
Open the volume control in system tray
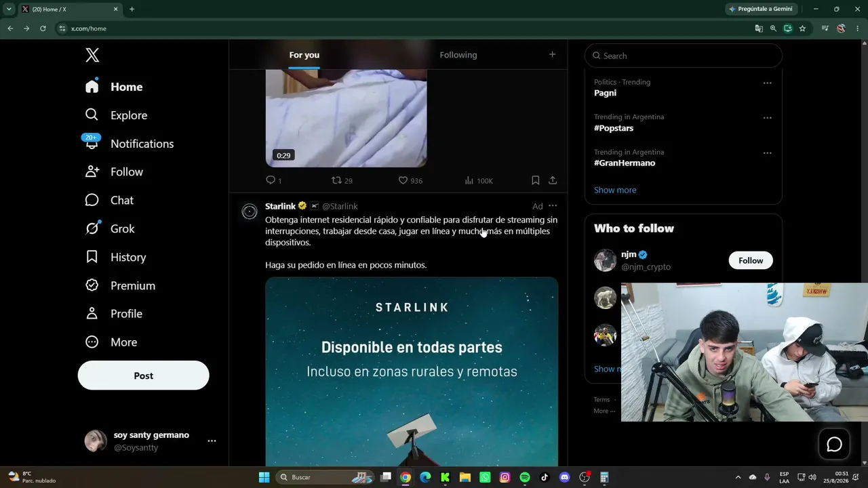(x=812, y=477)
